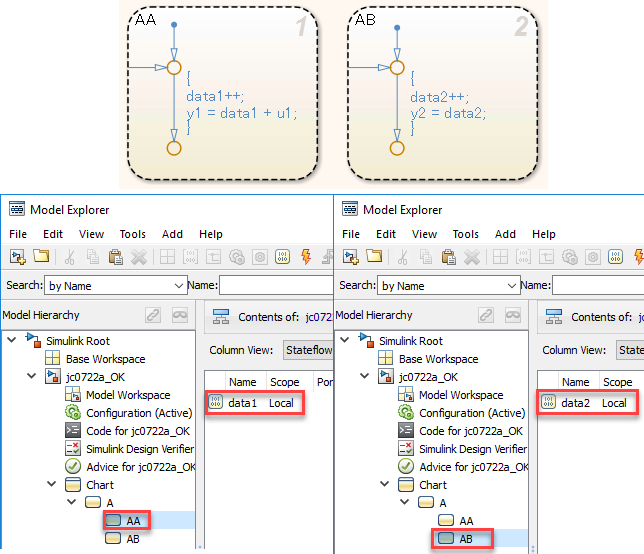644x554 pixels.
Task: Toggle library links button in right Model Hierarchy
Action: (x=486, y=315)
